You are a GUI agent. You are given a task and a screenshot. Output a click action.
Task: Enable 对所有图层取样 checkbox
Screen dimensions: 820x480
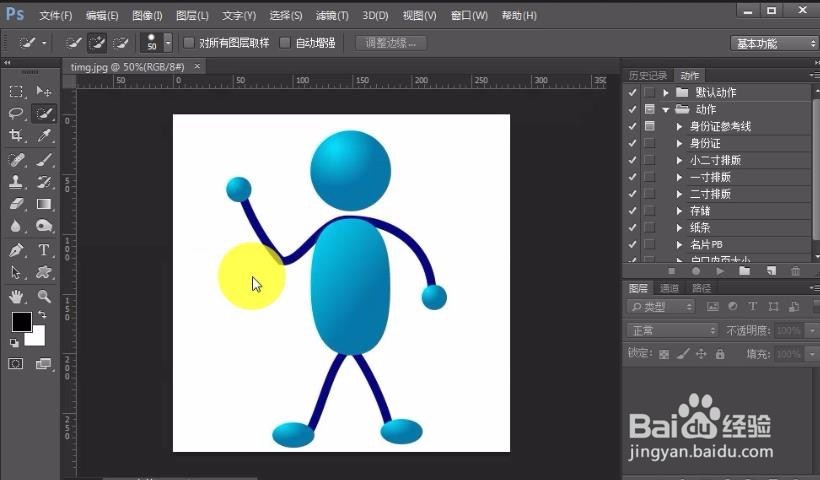[x=189, y=43]
